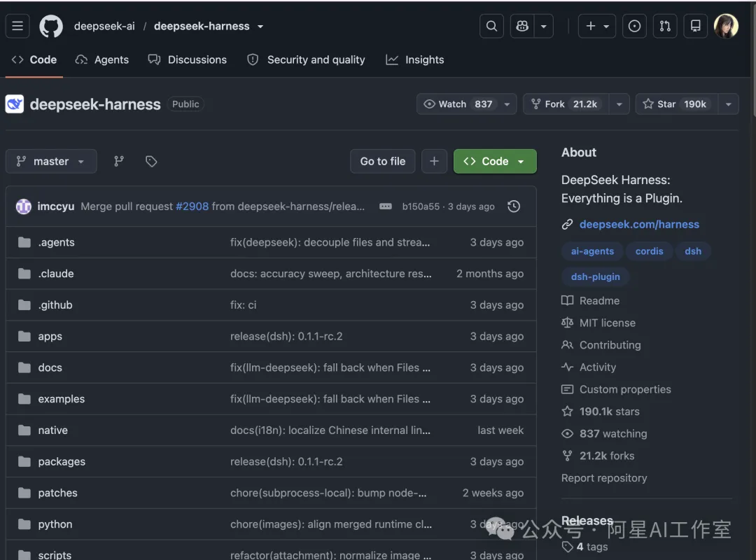
Task: Open the issues circle-dot icon
Action: (634, 26)
